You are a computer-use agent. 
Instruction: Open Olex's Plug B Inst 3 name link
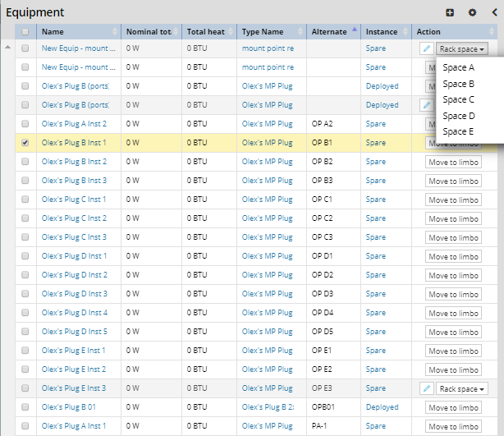74,181
